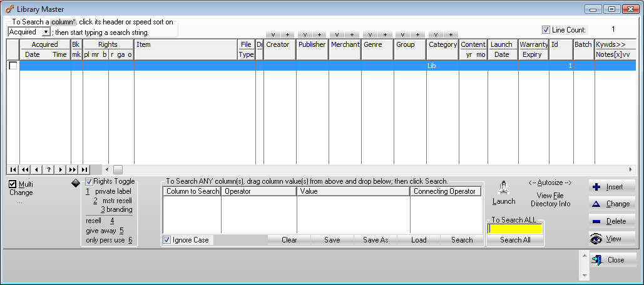Sort by the Category column header
The height and width of the screenshot is (285, 644).
click(442, 49)
